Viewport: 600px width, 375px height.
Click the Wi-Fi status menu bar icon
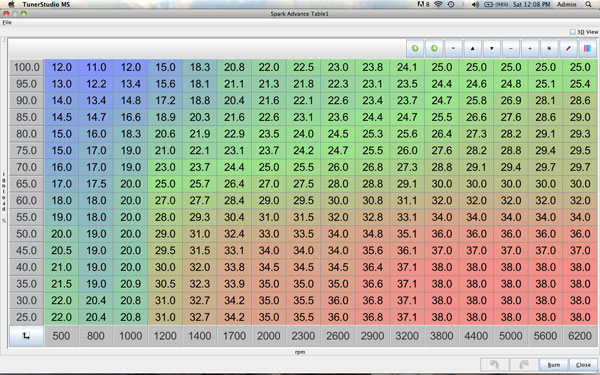pyautogui.click(x=439, y=4)
